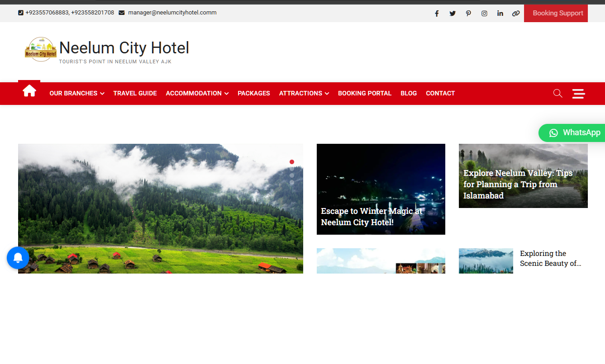Open the Pinterest social icon
The width and height of the screenshot is (605, 364).
tap(468, 14)
